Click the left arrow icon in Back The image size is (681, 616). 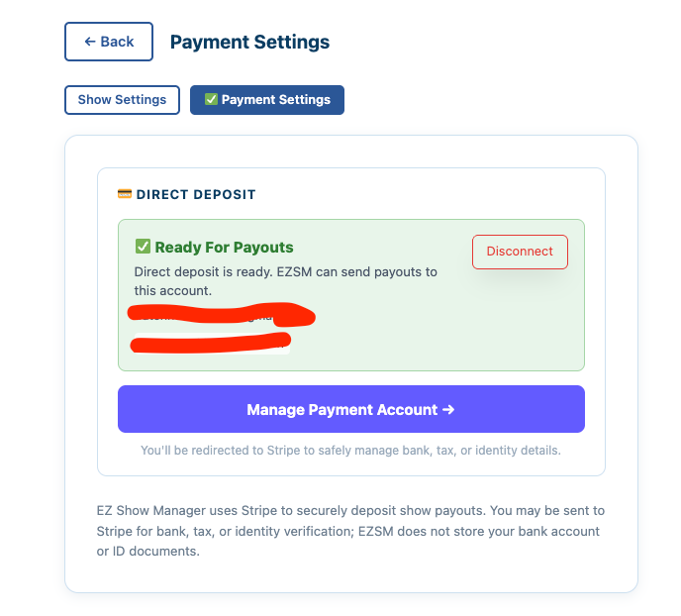point(90,42)
